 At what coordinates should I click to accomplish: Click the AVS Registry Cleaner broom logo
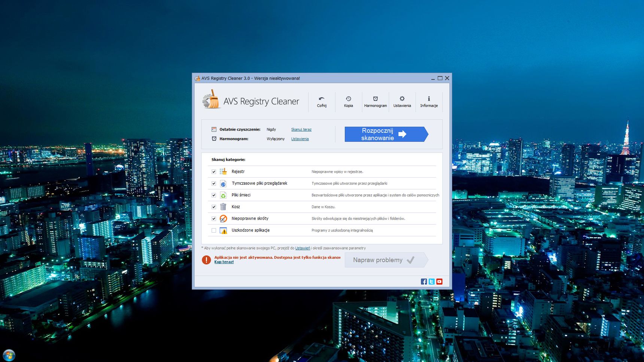tap(211, 99)
